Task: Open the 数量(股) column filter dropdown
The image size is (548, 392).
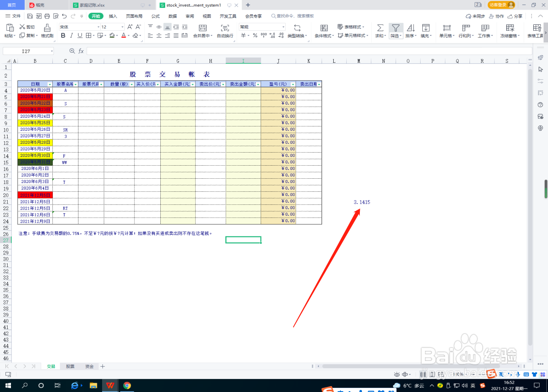Action: 132,84
